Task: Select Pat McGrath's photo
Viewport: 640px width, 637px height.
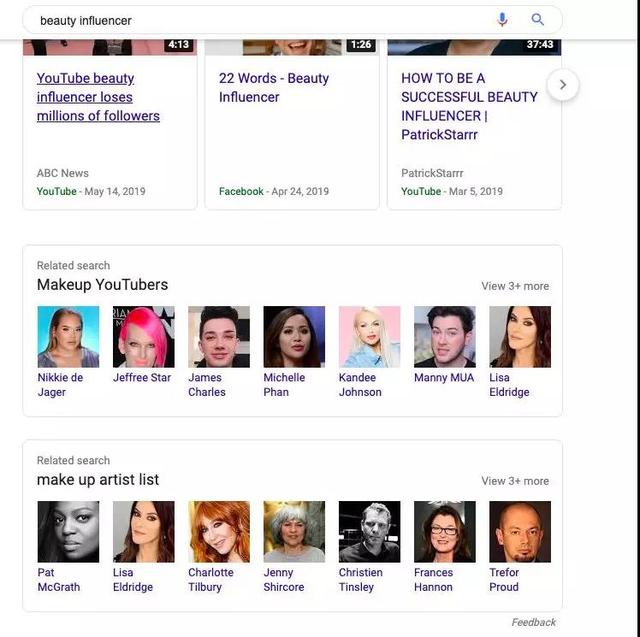Action: (x=68, y=532)
